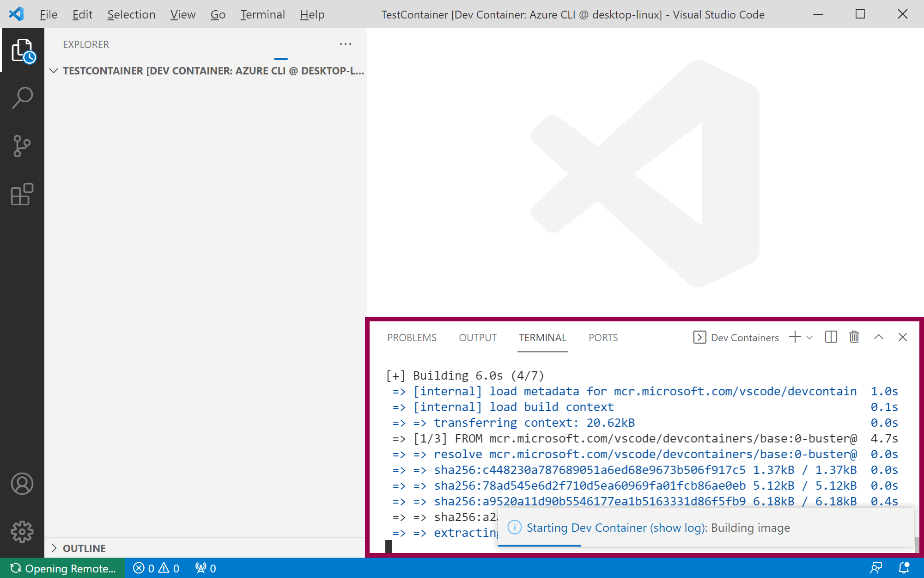Click the Opening Remote status button
This screenshot has height=578, width=924.
pyautogui.click(x=63, y=568)
